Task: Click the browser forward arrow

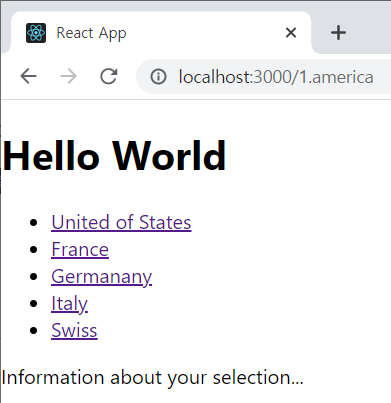Action: coord(69,77)
